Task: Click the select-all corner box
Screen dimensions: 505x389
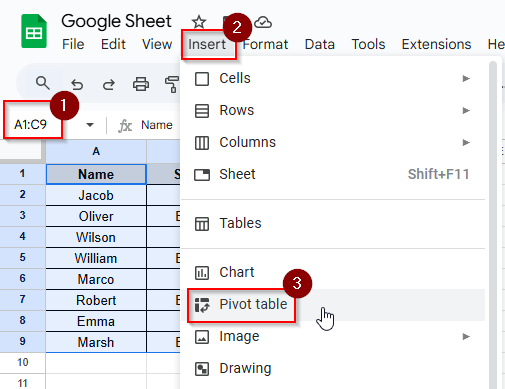Action: pos(21,150)
